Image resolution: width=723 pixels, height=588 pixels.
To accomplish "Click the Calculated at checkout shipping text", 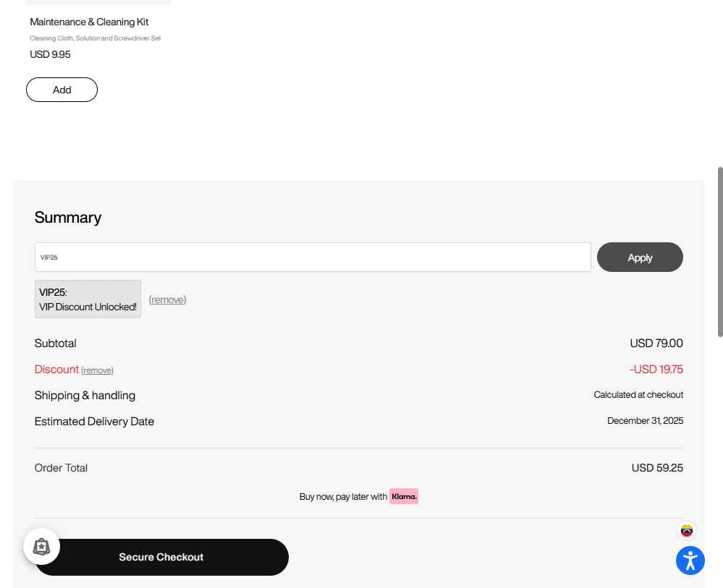I will tap(638, 395).
